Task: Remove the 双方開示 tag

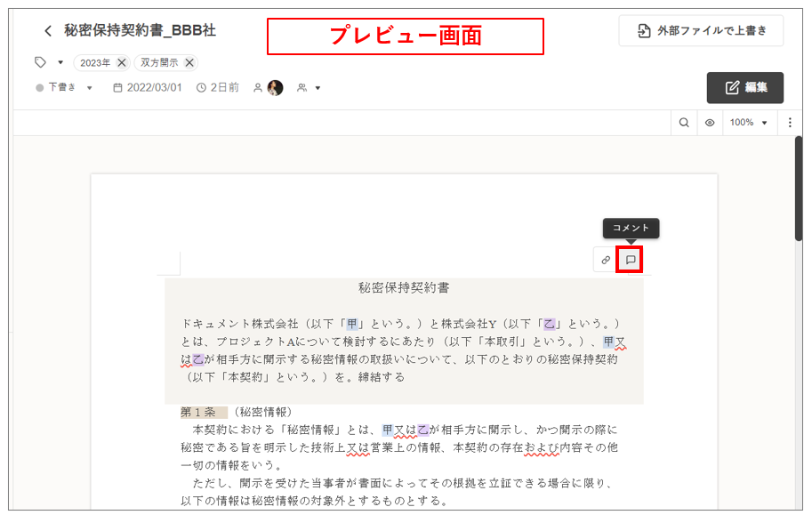Action: coord(189,62)
